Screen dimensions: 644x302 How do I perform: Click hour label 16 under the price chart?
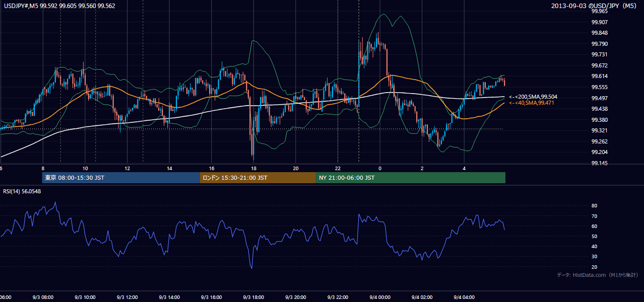click(212, 169)
